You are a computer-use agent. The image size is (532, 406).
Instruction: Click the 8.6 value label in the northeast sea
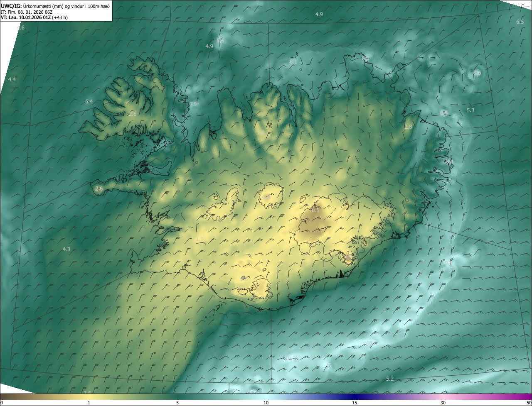(x=477, y=73)
